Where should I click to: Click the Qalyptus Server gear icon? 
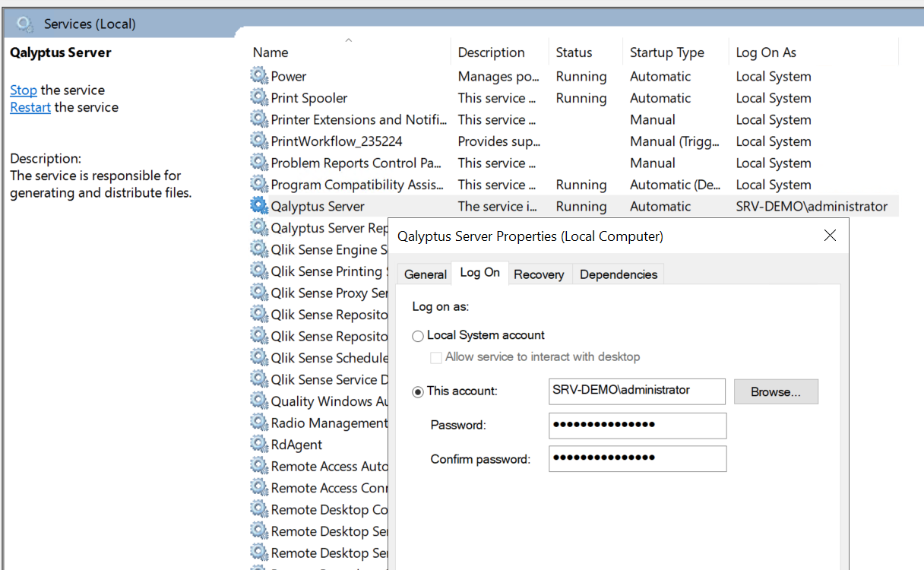tap(259, 206)
